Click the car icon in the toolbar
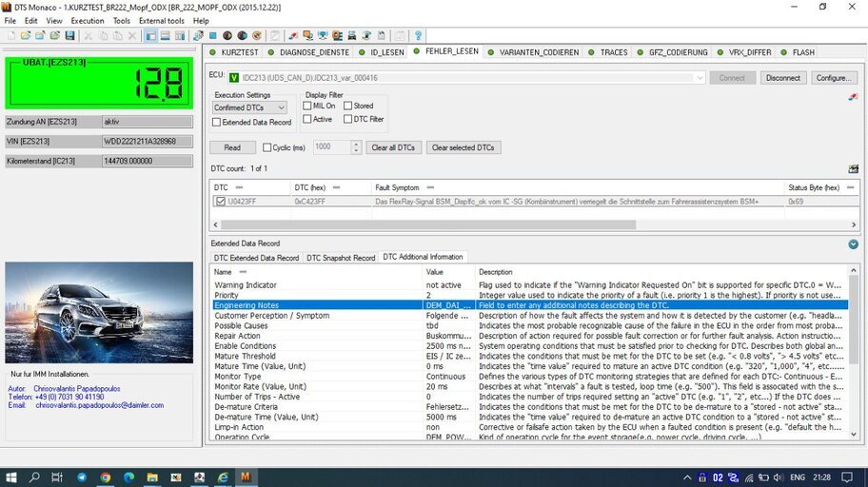 (x=351, y=35)
